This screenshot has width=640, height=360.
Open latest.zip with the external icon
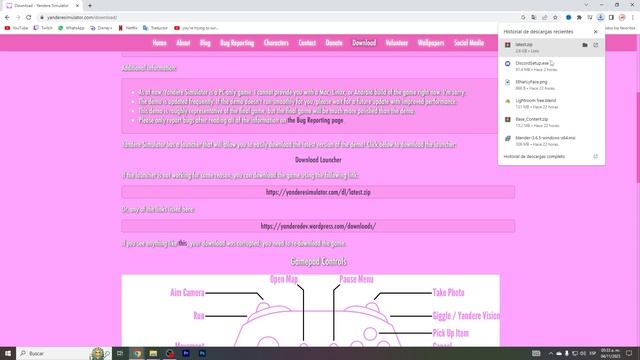click(x=596, y=45)
